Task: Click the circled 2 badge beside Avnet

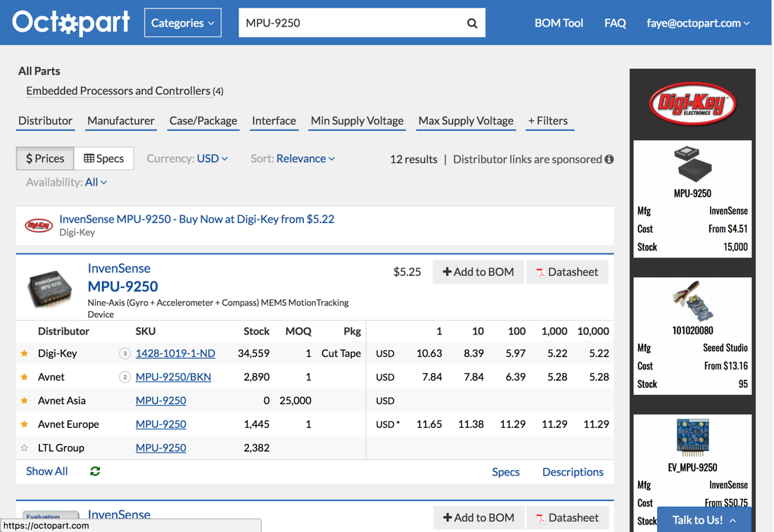Action: point(125,377)
